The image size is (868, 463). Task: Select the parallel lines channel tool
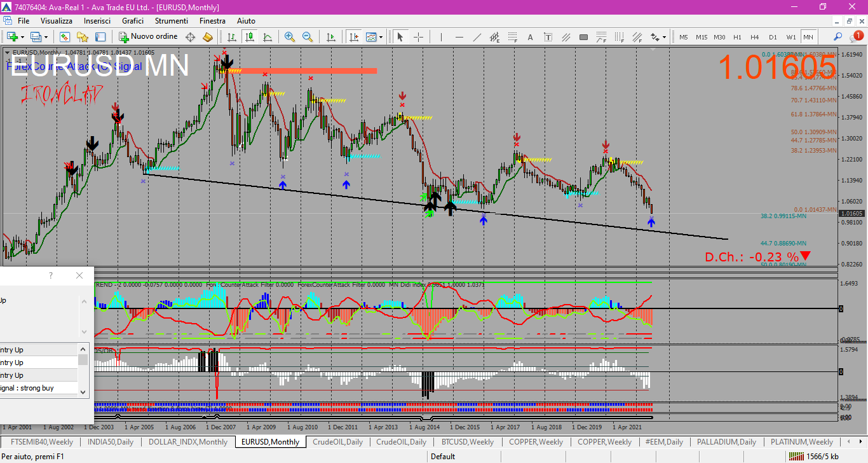[566, 37]
